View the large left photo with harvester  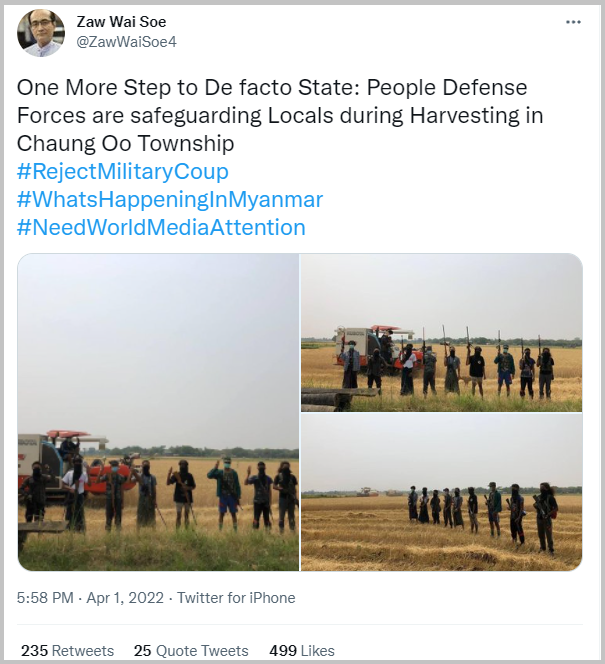click(x=158, y=412)
